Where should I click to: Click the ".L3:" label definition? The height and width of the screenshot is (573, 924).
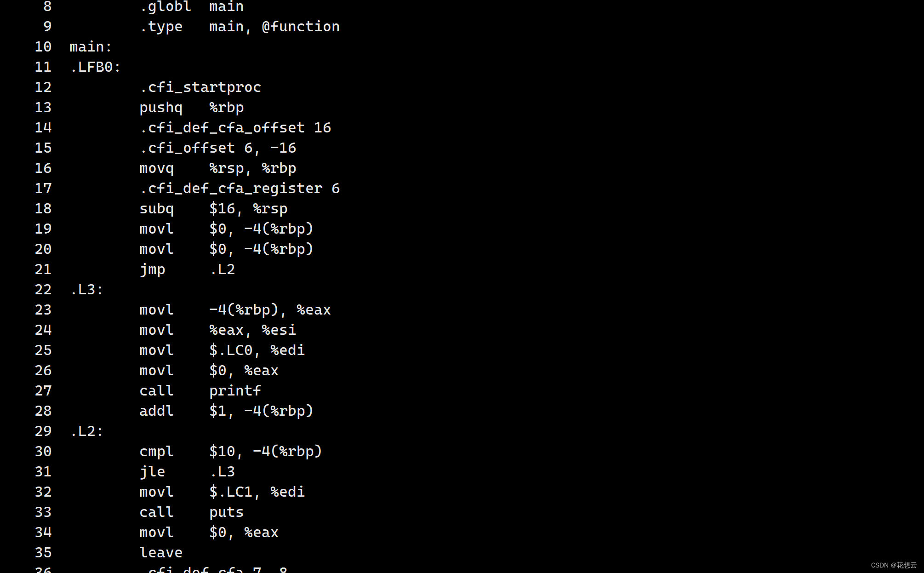pos(86,290)
